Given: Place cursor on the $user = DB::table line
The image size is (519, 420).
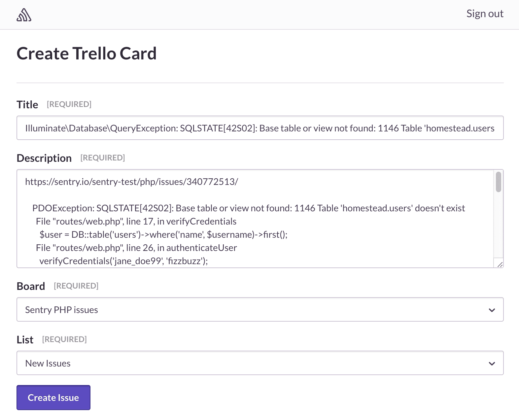Looking at the screenshot, I should point(163,235).
